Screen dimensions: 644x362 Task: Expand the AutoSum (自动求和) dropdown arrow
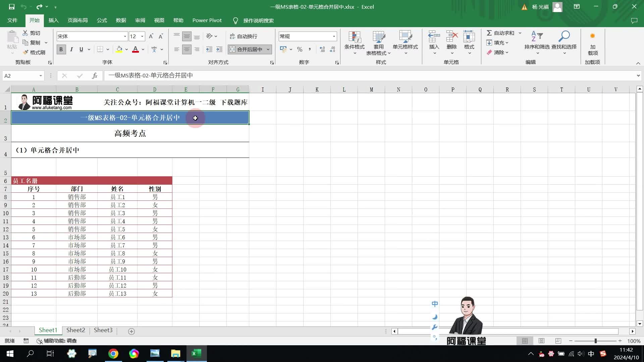pos(520,33)
